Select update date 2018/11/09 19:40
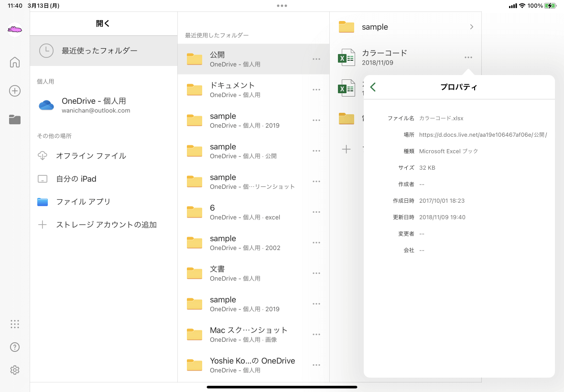Screen dimensions: 564x392 [x=442, y=217]
